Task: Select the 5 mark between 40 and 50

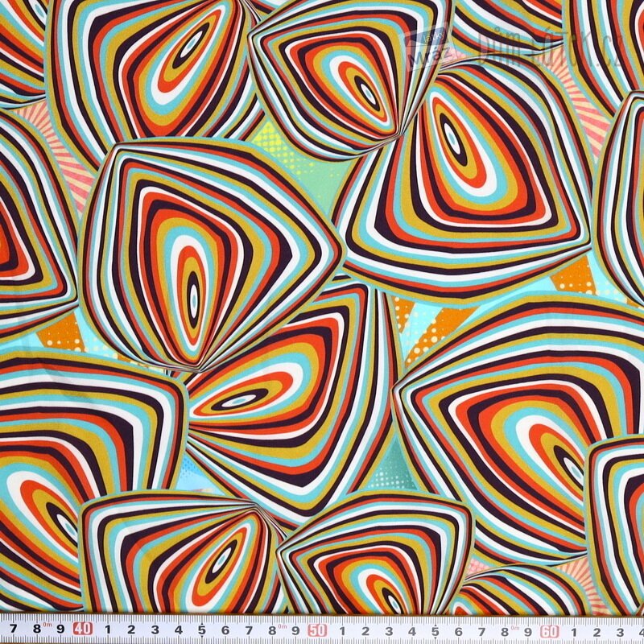Action: [200, 629]
